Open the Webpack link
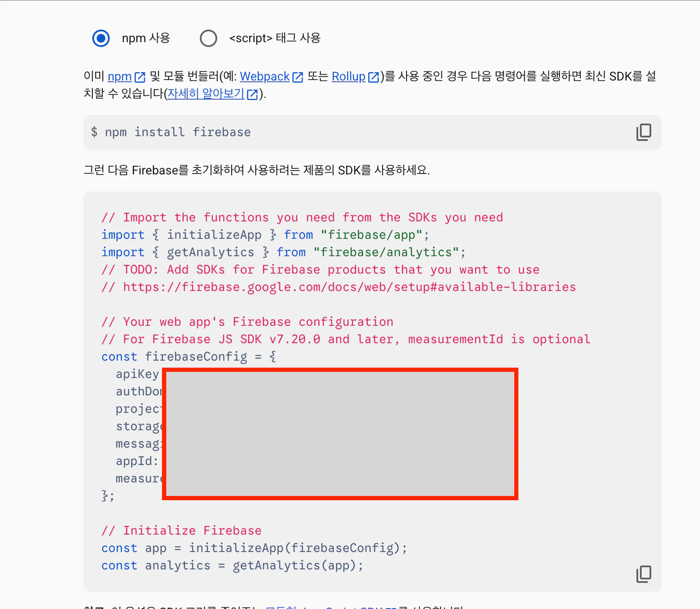Viewport: 700px width, 609px height. (x=265, y=77)
